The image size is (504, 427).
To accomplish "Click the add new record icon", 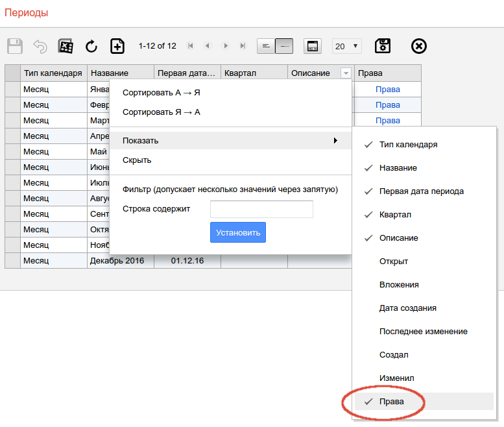I will pos(117,46).
